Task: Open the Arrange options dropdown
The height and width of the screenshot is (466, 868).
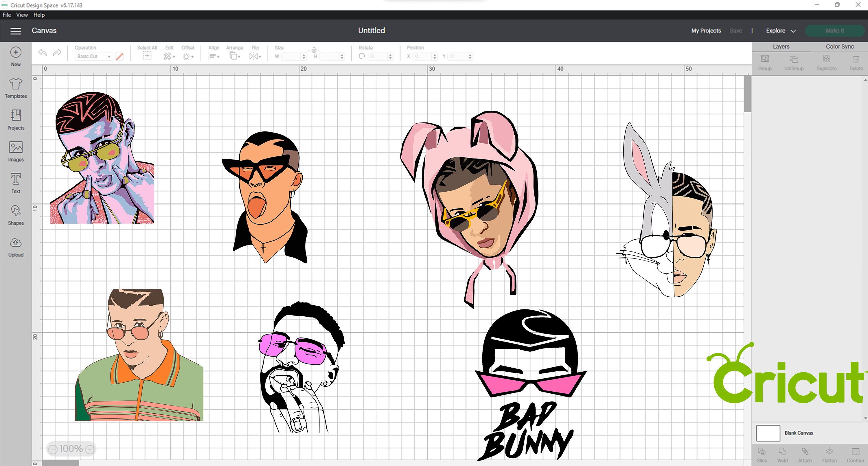Action: point(235,56)
